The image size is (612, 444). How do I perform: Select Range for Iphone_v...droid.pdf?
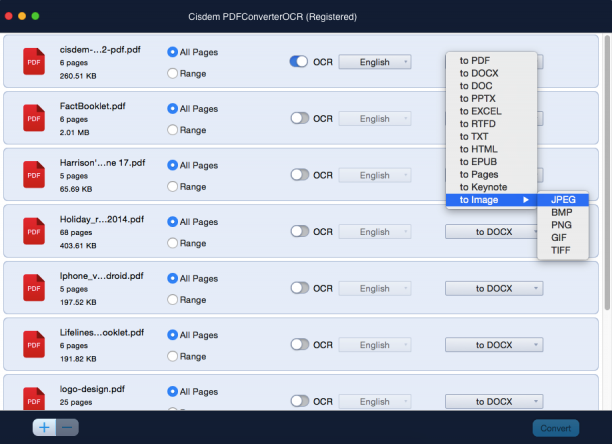click(x=173, y=300)
